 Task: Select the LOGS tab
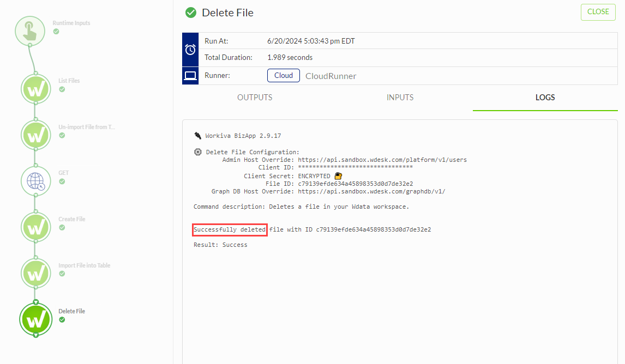click(545, 98)
